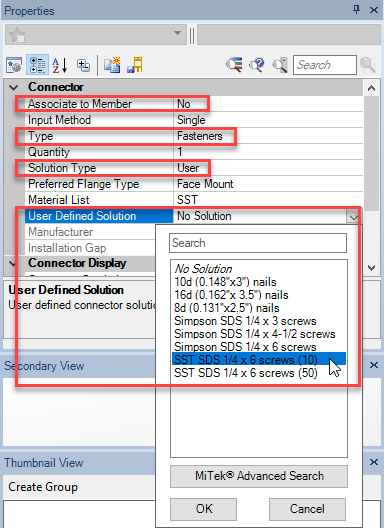This screenshot has height=528, width=384.
Task: Select Simpson SDS 1/4 x 3 screws
Action: tap(245, 321)
